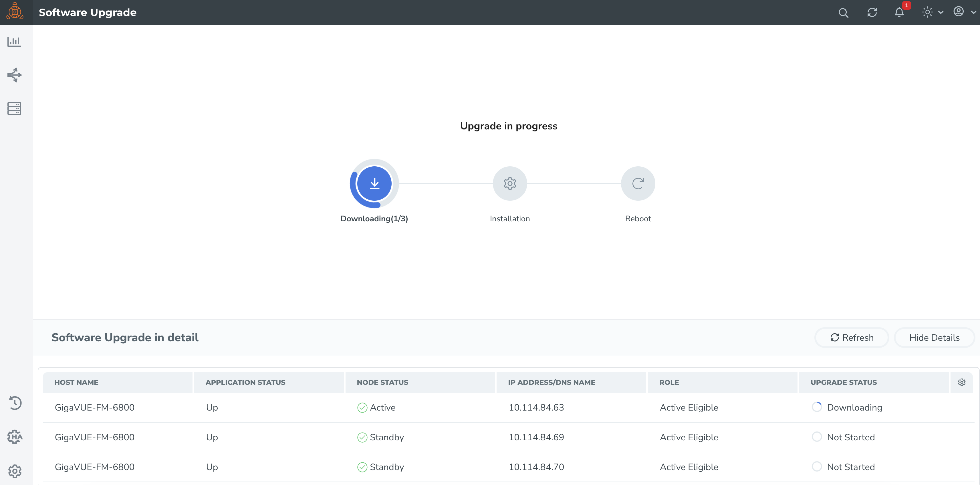This screenshot has height=485, width=980.
Task: Click the Downloading progress step circle
Action: pos(374,184)
